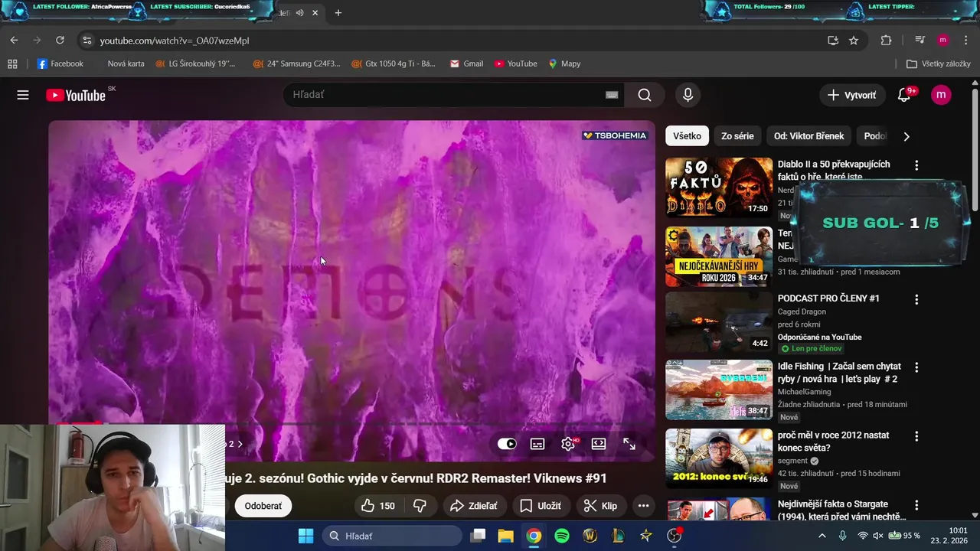Like the video with 150 likes
The width and height of the screenshot is (980, 551).
point(378,506)
